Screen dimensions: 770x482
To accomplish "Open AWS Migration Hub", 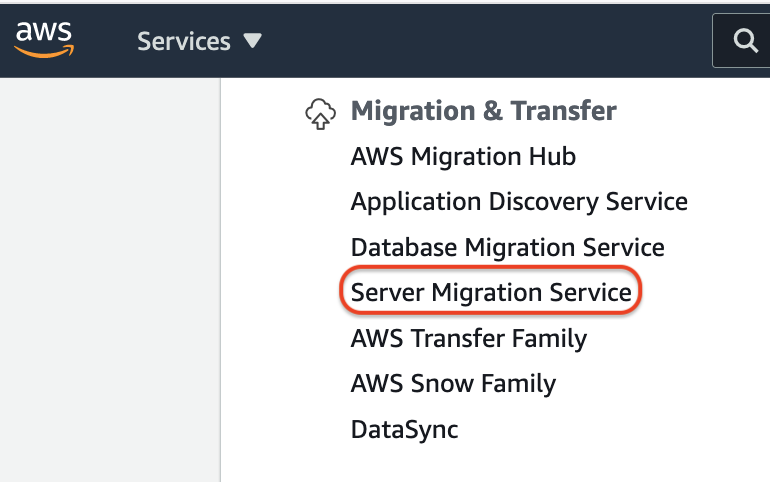I will point(463,157).
